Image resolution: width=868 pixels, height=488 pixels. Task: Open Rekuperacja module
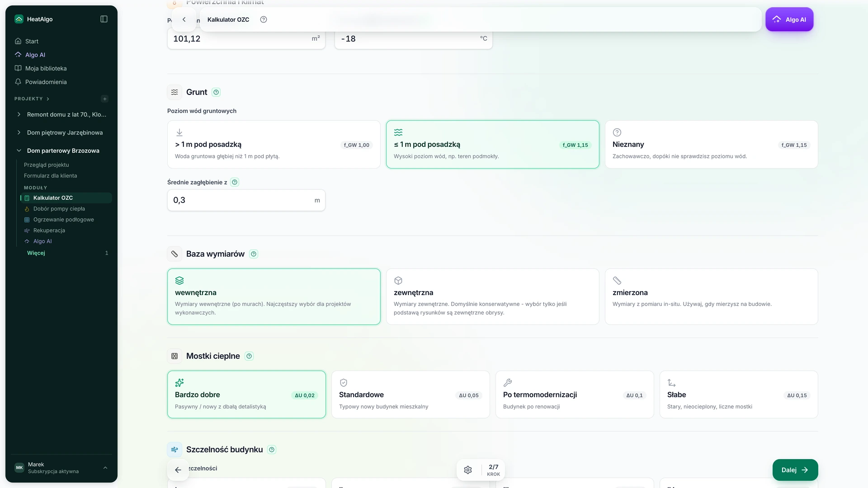point(49,230)
